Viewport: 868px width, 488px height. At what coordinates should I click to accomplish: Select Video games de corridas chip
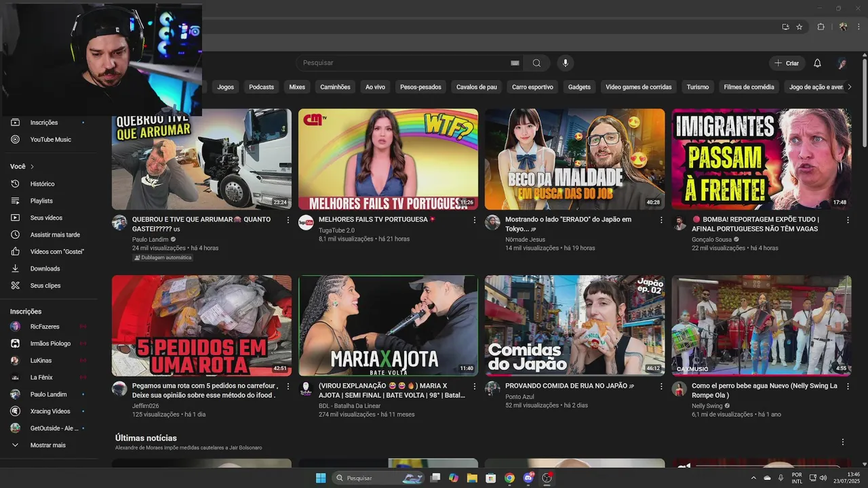click(x=638, y=87)
